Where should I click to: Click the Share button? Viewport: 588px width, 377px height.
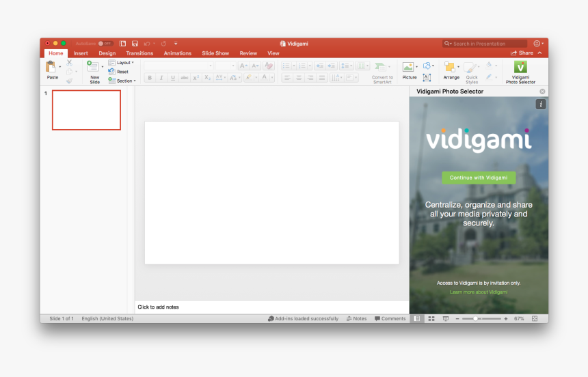[x=522, y=53]
